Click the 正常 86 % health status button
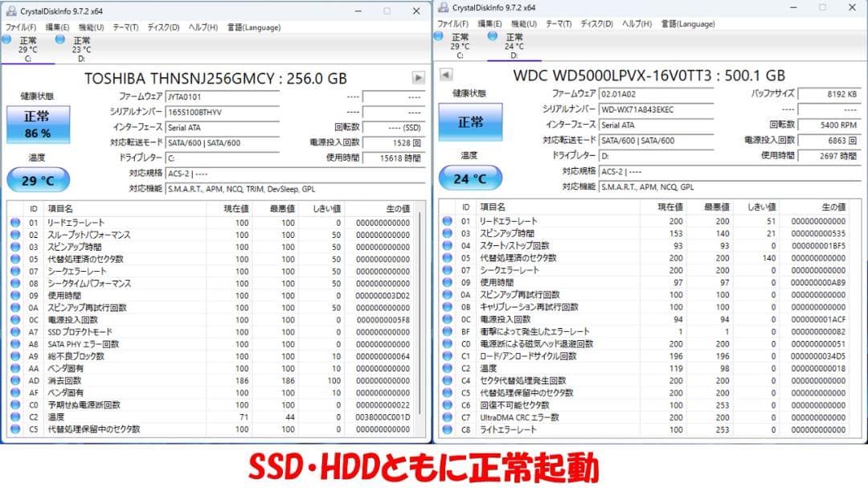 [x=39, y=124]
